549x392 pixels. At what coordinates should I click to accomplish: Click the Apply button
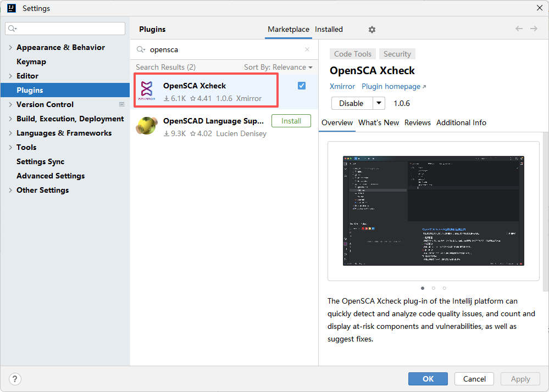520,379
